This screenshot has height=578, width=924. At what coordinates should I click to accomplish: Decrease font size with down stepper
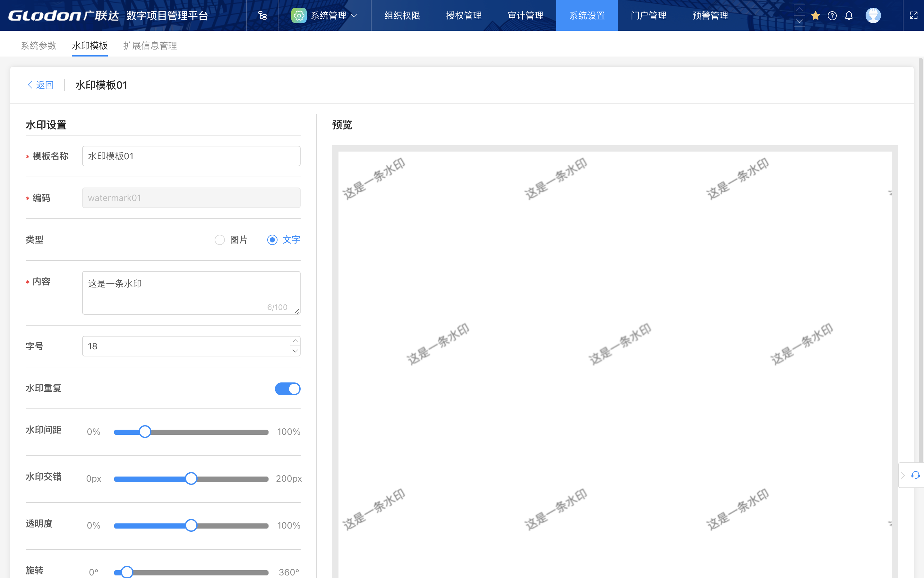[x=295, y=351]
